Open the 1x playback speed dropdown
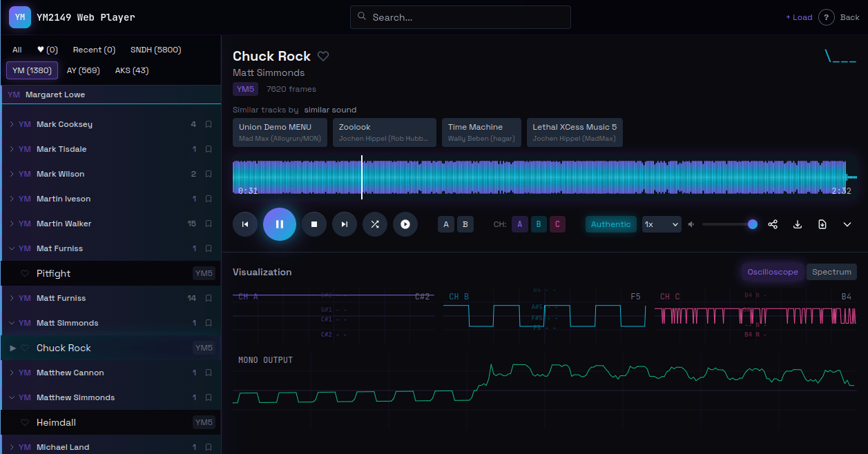This screenshot has height=454, width=868. click(662, 224)
